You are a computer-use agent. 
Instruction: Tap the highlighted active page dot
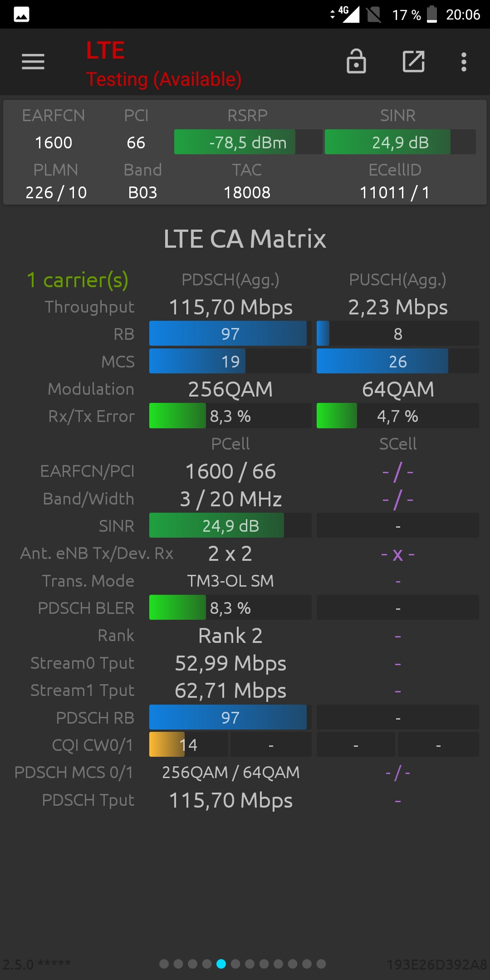pos(221,964)
